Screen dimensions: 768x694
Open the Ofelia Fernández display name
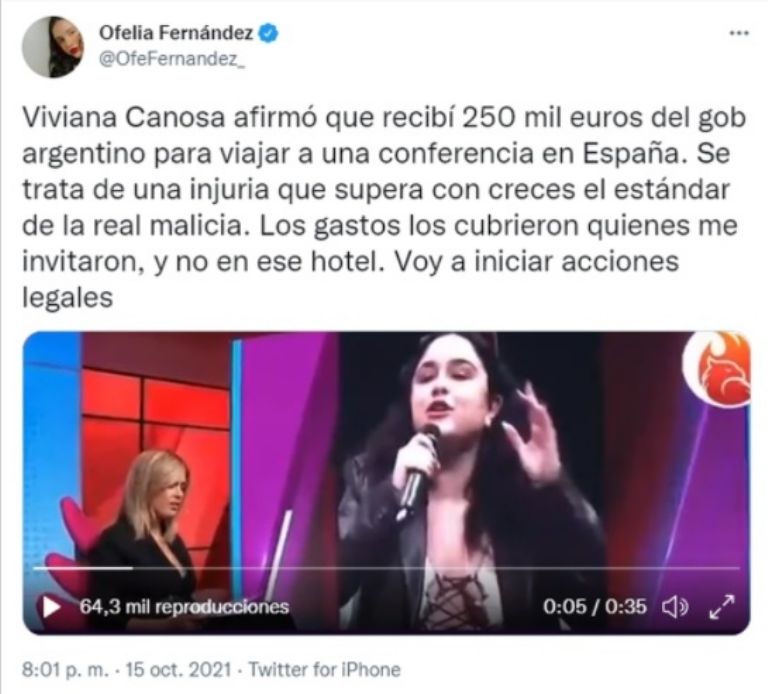click(x=176, y=33)
